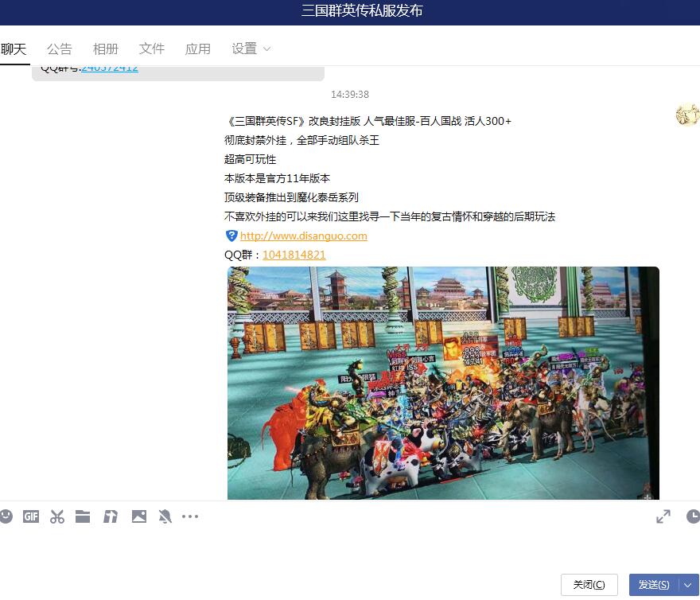Open the 应用 tab

coord(198,49)
